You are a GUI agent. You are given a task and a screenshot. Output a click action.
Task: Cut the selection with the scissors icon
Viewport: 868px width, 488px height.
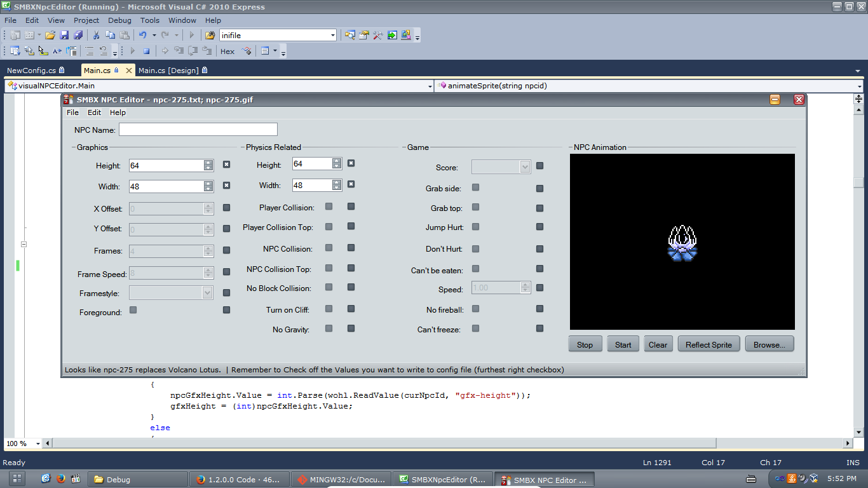(x=96, y=36)
